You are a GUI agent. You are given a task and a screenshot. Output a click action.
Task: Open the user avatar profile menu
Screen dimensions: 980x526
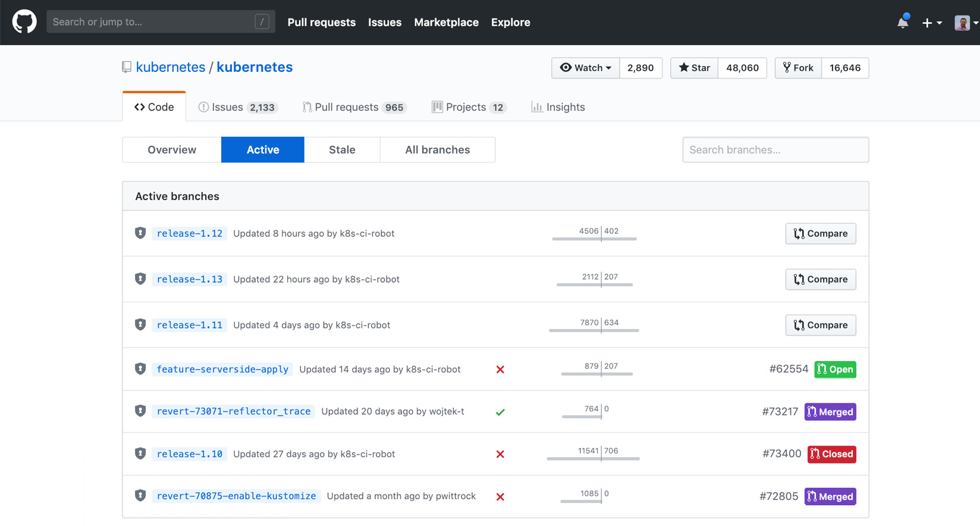tap(966, 23)
